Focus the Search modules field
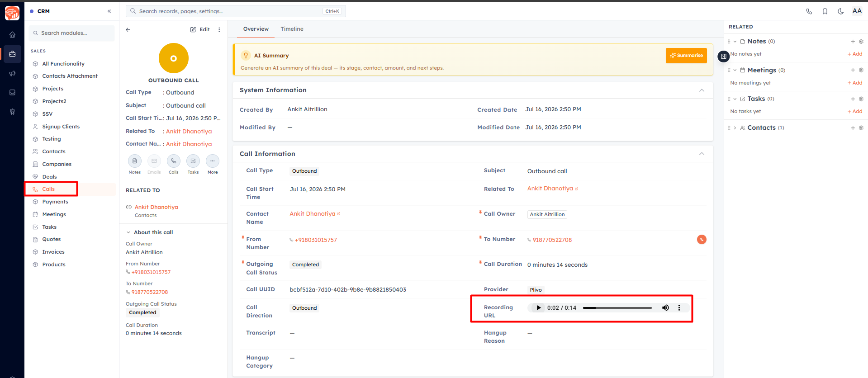This screenshot has width=868, height=378. pos(72,33)
